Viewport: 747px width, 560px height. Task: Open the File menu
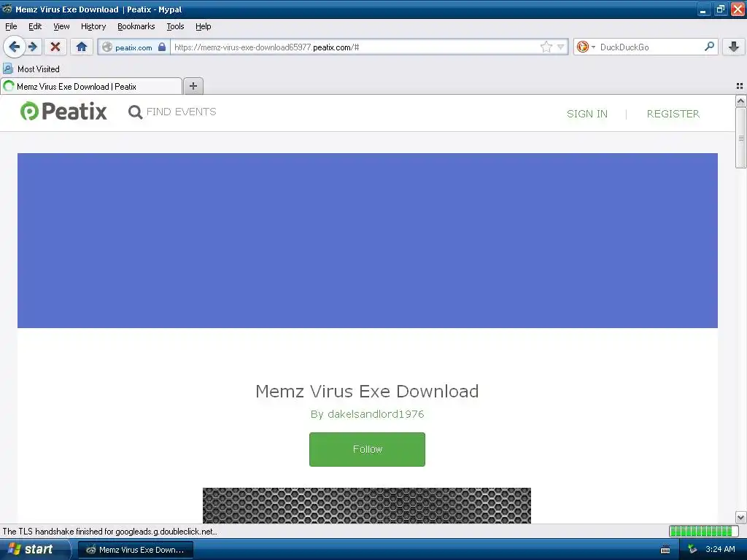tap(11, 27)
